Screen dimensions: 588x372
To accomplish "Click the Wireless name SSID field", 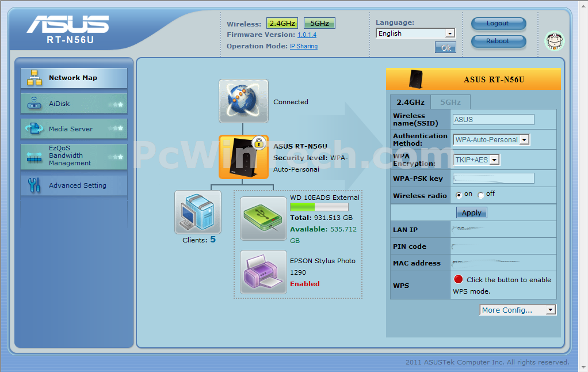I will point(494,120).
